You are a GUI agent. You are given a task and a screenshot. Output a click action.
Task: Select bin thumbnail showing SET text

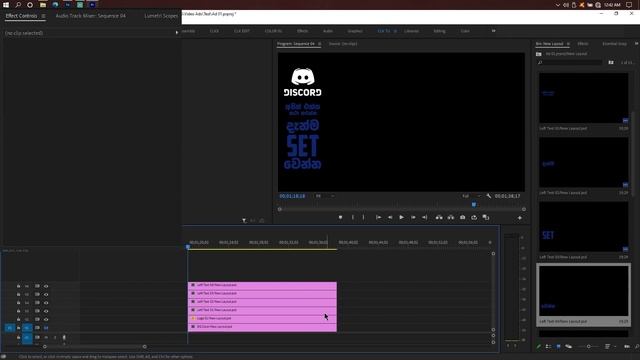click(584, 227)
